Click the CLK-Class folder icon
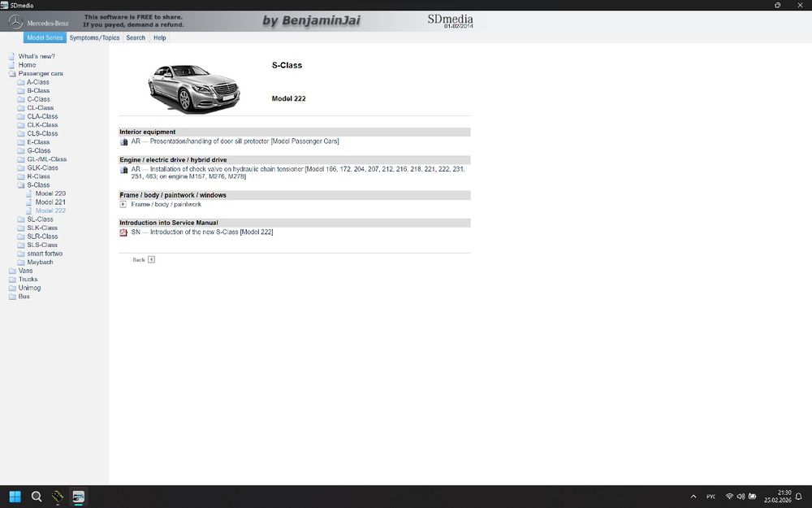This screenshot has width=812, height=508. 21,125
